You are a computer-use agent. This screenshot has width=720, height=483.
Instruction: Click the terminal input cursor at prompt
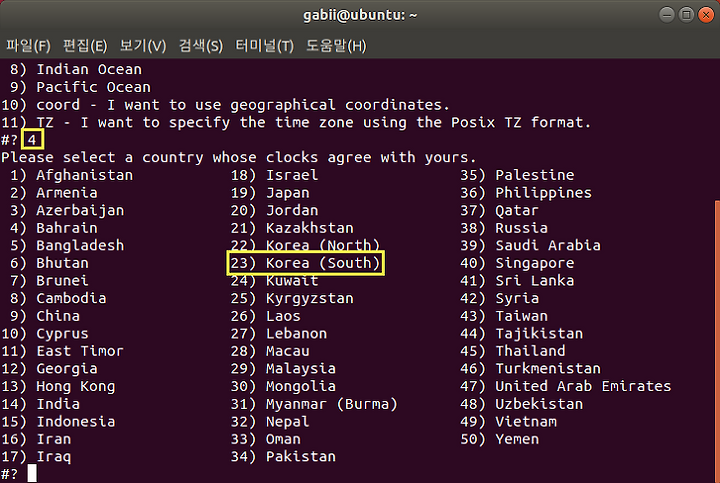(32, 473)
